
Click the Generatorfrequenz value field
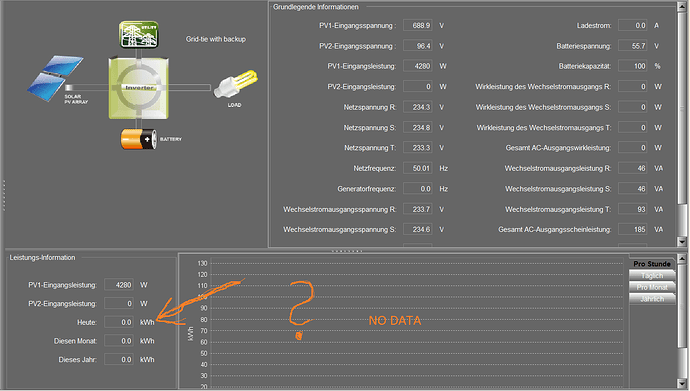coord(418,189)
